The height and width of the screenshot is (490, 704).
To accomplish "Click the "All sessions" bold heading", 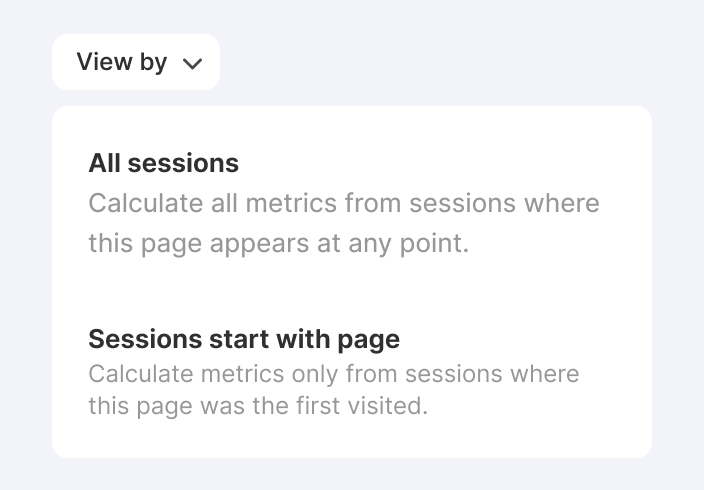I will (x=163, y=163).
